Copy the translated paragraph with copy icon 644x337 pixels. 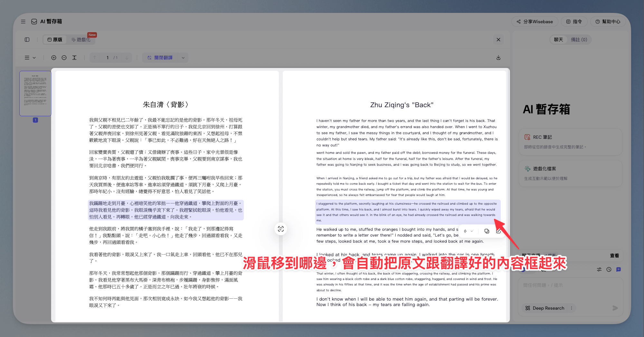tap(487, 231)
